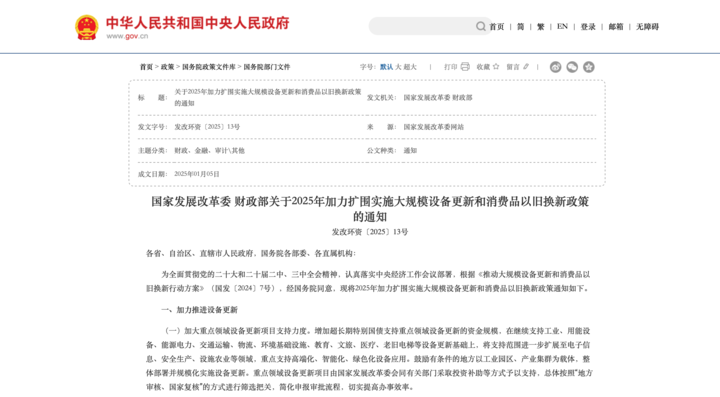Select 默认 font size
720x397 pixels.
point(386,67)
